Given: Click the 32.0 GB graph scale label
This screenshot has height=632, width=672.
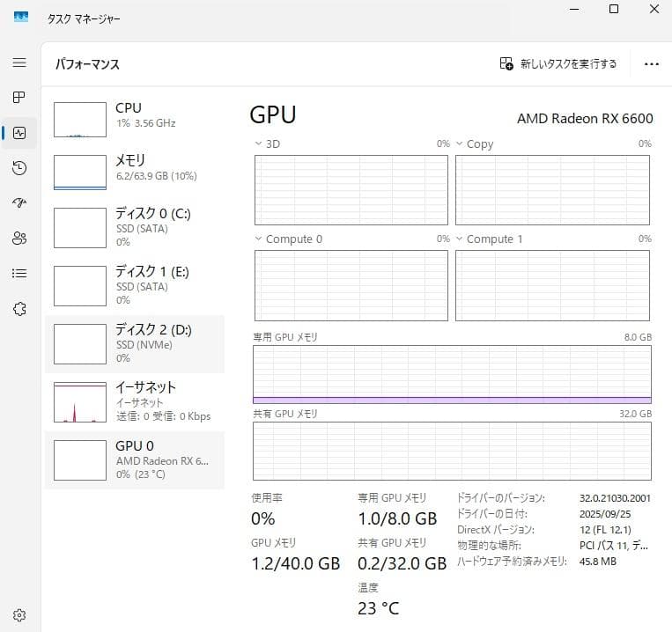Looking at the screenshot, I should 635,414.
